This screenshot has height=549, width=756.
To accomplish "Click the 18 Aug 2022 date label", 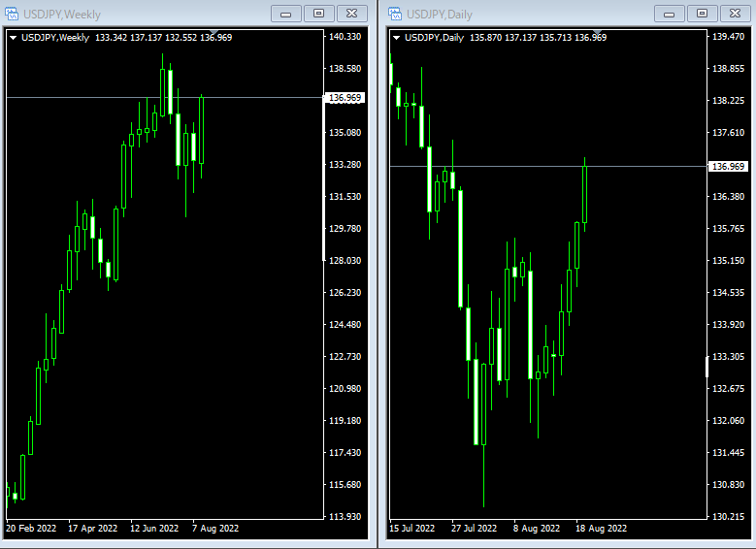I will click(602, 529).
